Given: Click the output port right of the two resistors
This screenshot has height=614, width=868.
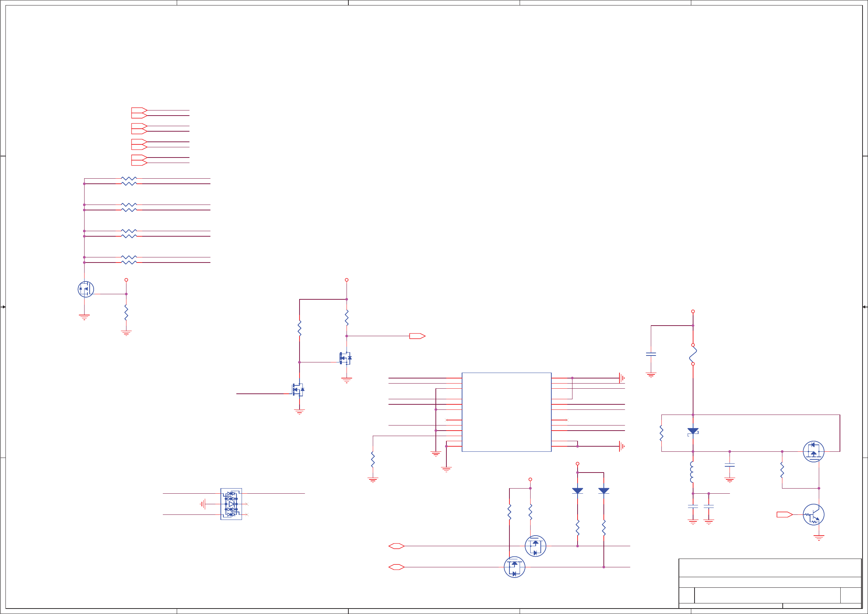Looking at the screenshot, I should click(x=417, y=336).
